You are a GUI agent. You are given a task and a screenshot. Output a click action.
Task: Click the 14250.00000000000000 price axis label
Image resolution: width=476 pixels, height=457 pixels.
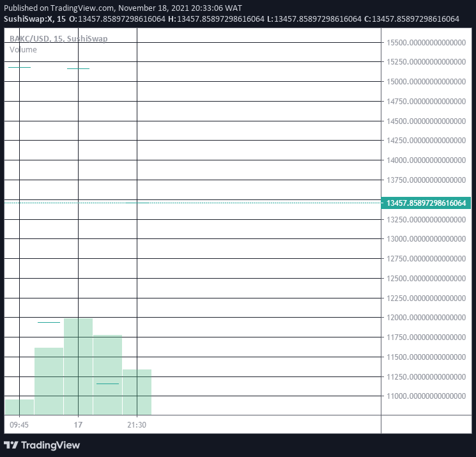point(426,140)
